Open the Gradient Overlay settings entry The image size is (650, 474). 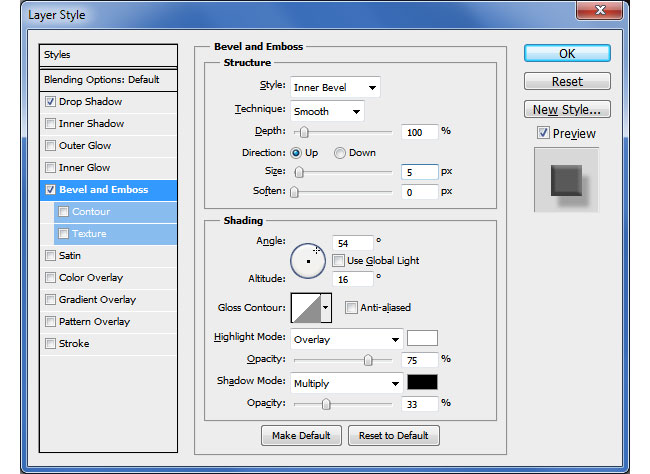tap(97, 300)
